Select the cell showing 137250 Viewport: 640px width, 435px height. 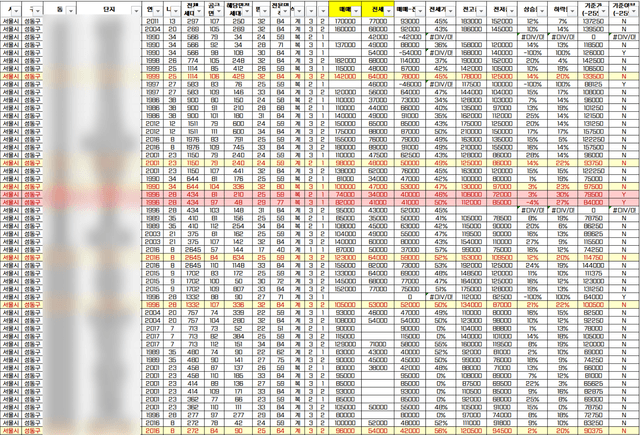click(x=593, y=21)
